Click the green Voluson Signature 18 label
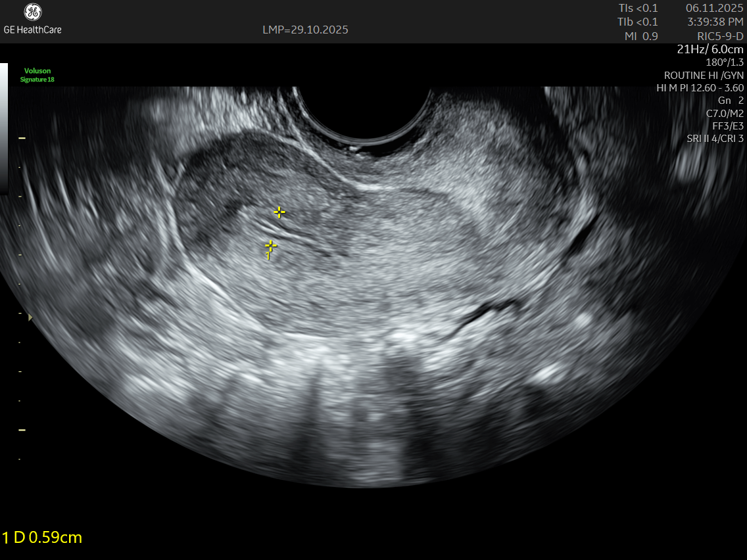This screenshot has width=747, height=560. (37, 75)
